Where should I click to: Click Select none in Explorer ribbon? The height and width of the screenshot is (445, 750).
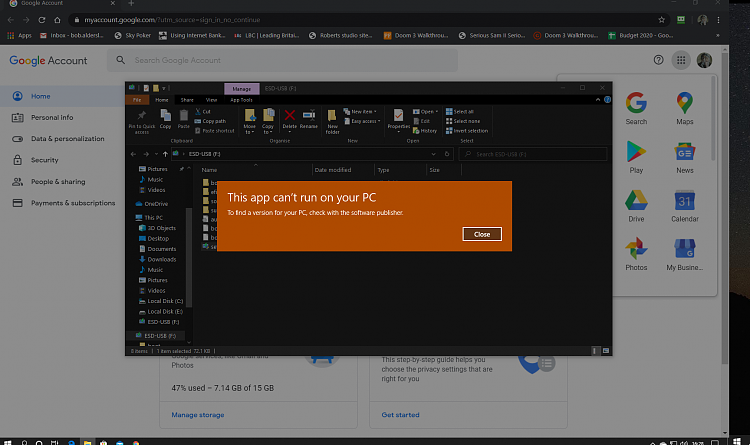point(463,121)
